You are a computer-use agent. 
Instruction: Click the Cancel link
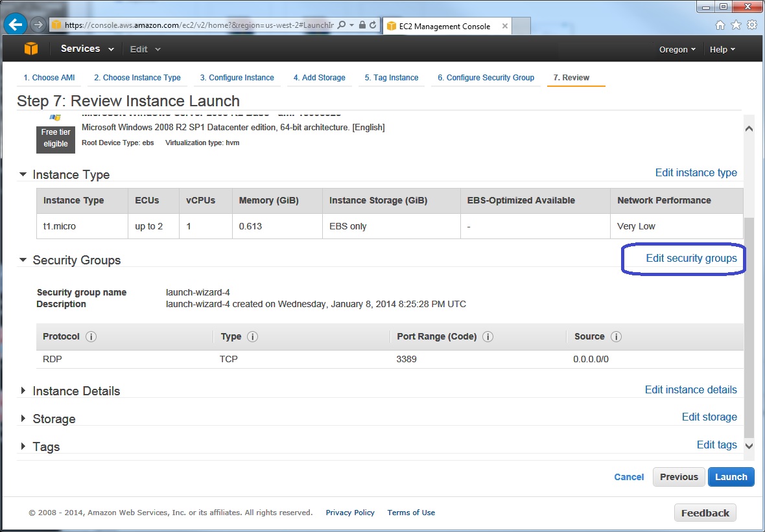629,477
